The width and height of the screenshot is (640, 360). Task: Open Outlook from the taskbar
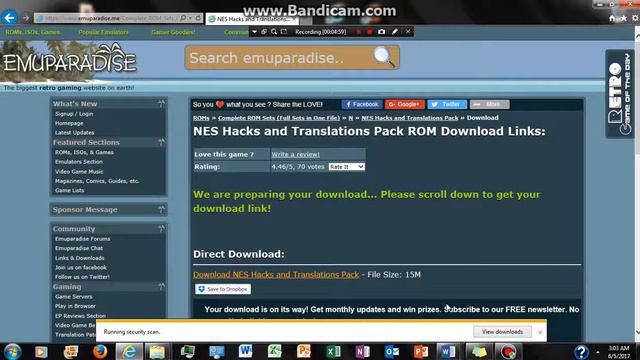pyautogui.click(x=391, y=351)
